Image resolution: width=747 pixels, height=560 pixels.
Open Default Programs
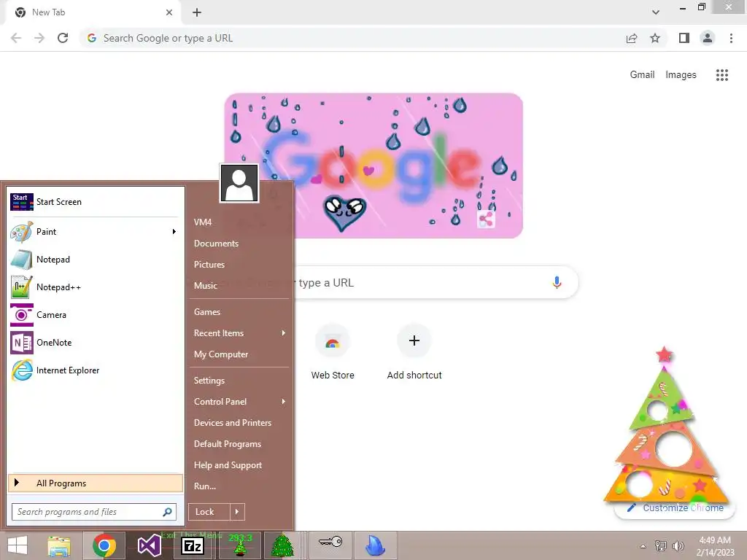click(x=228, y=444)
